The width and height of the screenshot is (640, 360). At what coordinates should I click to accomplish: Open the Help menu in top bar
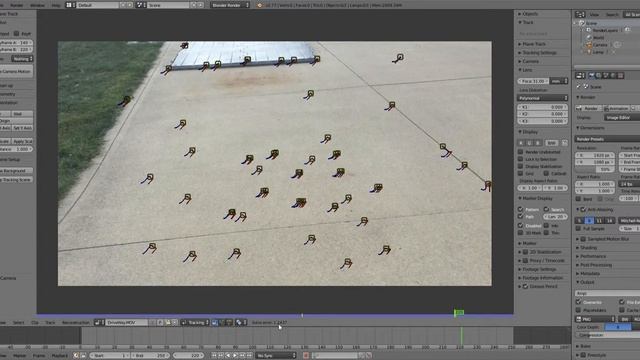coord(56,5)
